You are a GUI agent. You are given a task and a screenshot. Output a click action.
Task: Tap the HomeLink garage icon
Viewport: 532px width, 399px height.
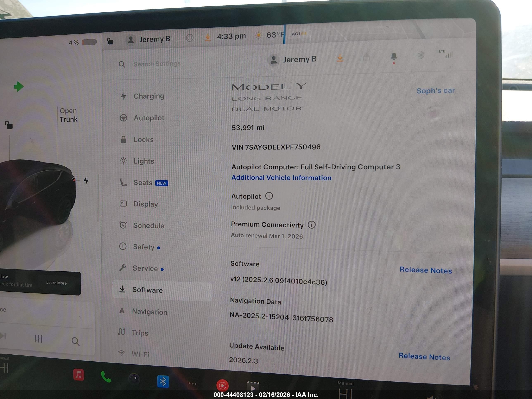tap(366, 57)
